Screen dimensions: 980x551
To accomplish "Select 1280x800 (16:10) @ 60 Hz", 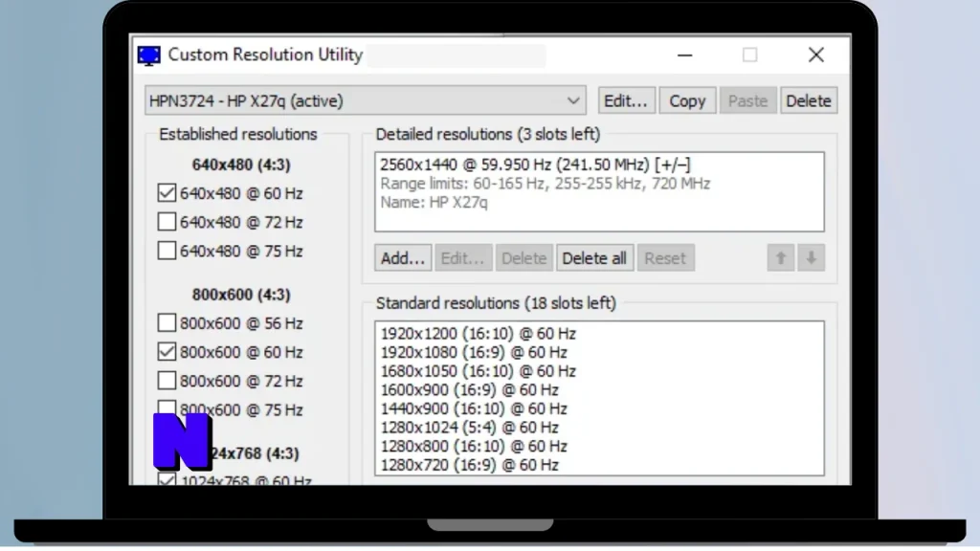I will click(x=474, y=446).
